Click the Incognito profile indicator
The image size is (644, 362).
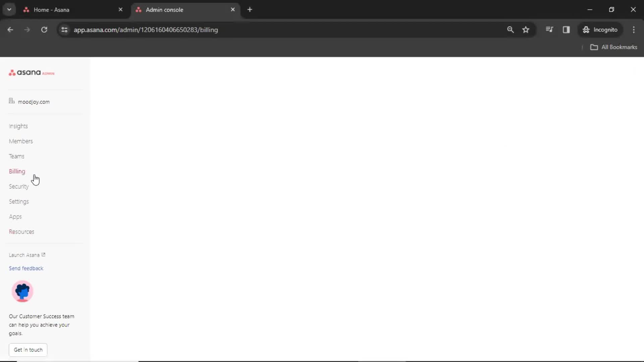pos(600,30)
